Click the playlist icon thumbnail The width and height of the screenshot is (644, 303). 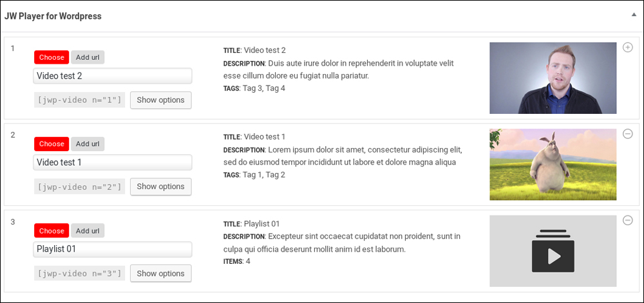click(553, 251)
